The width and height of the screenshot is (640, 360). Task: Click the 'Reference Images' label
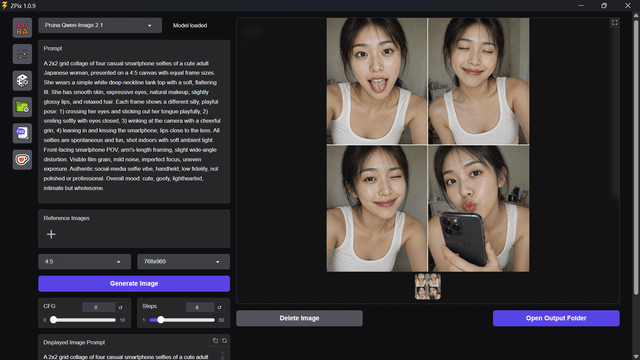click(x=67, y=218)
